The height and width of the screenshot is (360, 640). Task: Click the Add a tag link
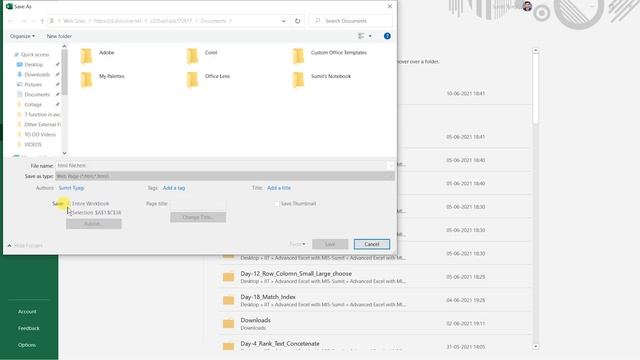(x=174, y=188)
